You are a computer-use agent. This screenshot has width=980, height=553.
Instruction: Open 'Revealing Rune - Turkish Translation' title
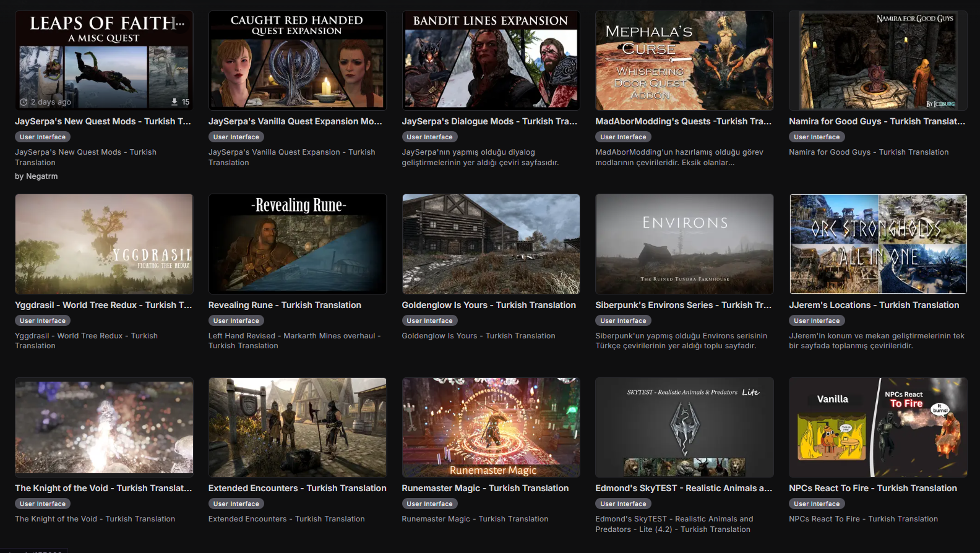(x=285, y=305)
